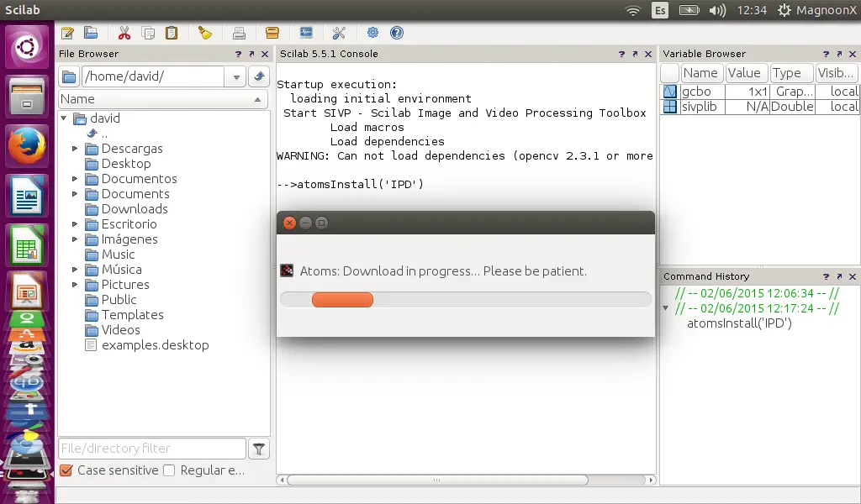Viewport: 861px width, 504px height.
Task: Select the Templates folder
Action: 132,315
